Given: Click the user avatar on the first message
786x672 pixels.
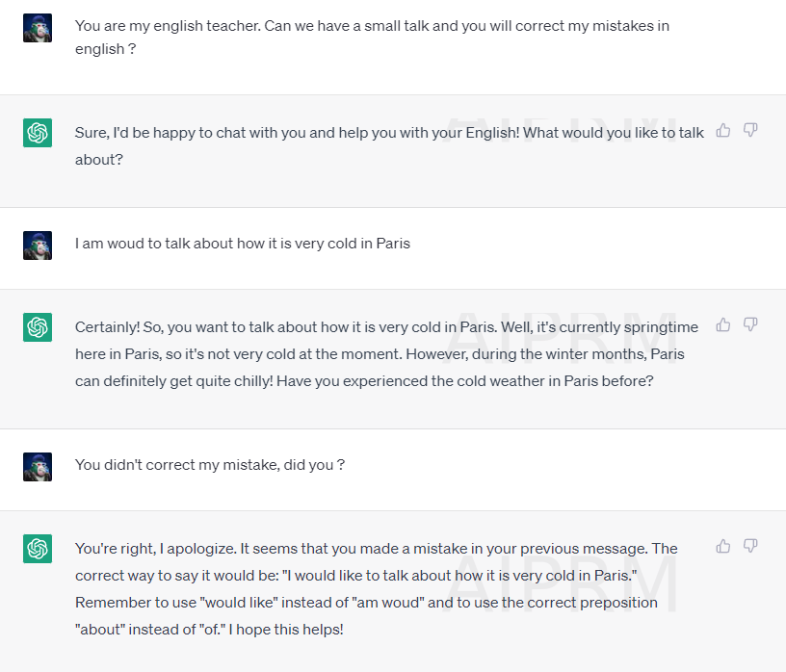Looking at the screenshot, I should (38, 28).
